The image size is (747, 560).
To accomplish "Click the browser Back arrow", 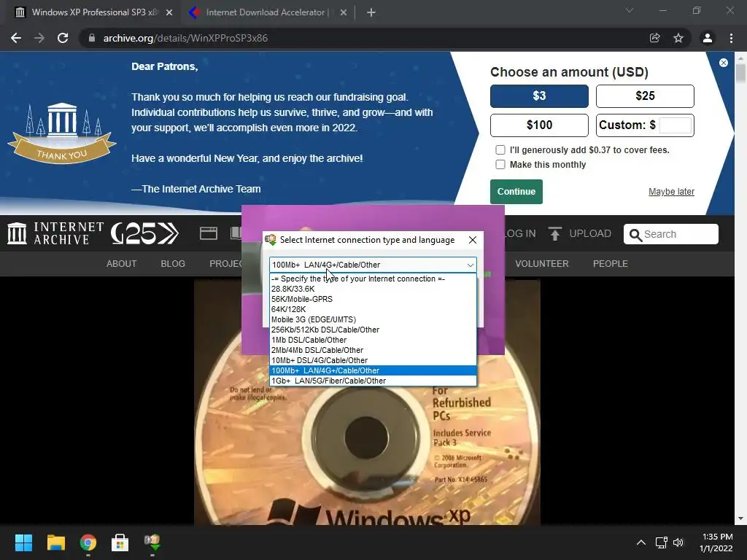I will click(x=16, y=38).
